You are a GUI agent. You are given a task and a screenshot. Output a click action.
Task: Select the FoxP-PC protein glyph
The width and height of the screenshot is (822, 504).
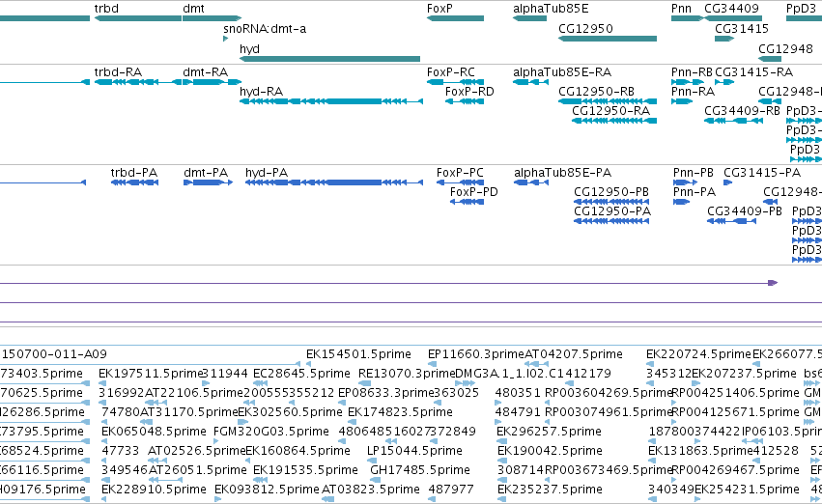click(x=461, y=182)
